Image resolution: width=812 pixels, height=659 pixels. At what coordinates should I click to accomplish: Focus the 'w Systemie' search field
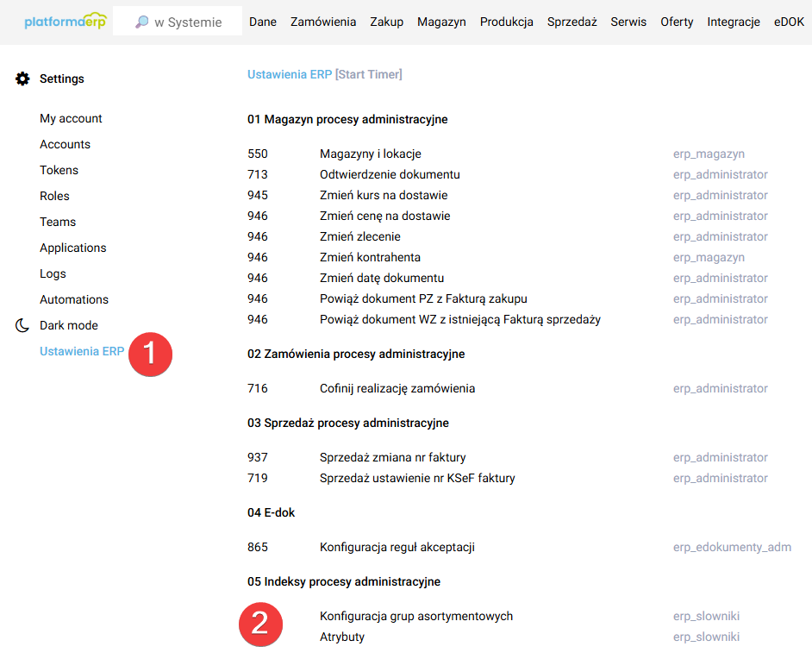point(177,22)
